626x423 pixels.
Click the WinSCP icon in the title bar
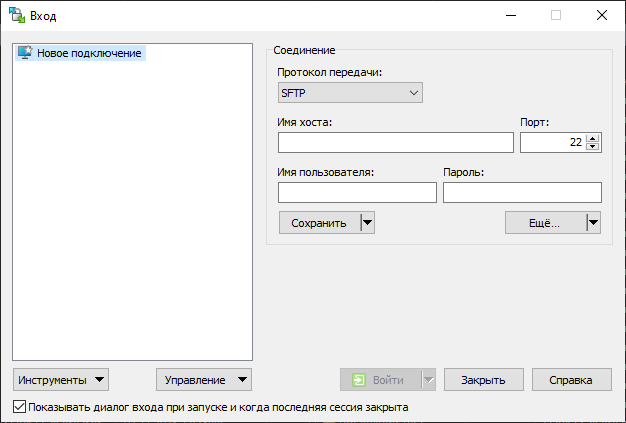(x=17, y=15)
